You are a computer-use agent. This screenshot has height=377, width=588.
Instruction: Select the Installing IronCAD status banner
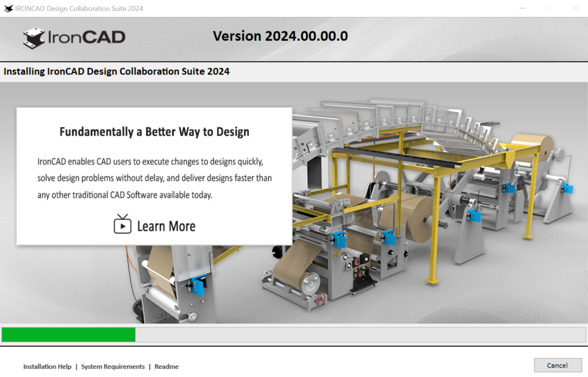[116, 71]
